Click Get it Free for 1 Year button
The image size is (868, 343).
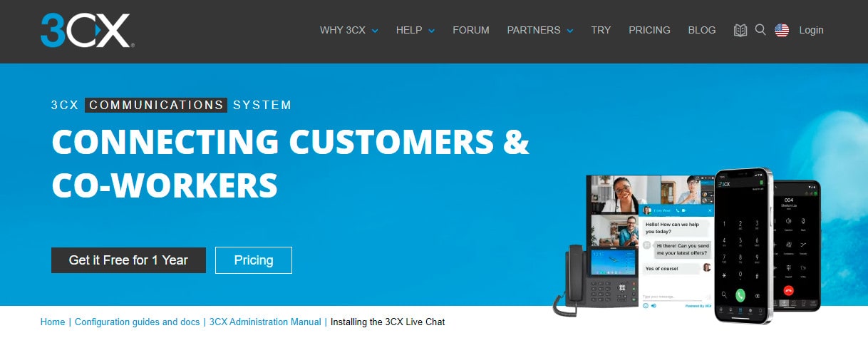tap(128, 260)
